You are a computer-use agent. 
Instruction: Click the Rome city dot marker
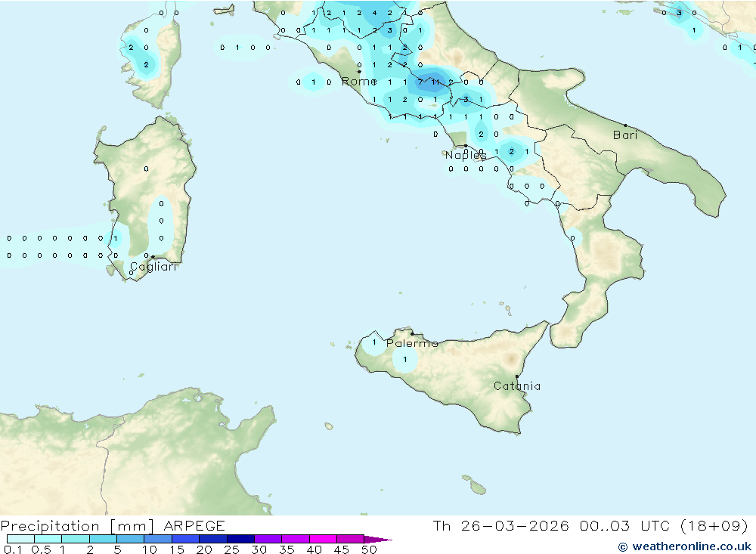[359, 72]
